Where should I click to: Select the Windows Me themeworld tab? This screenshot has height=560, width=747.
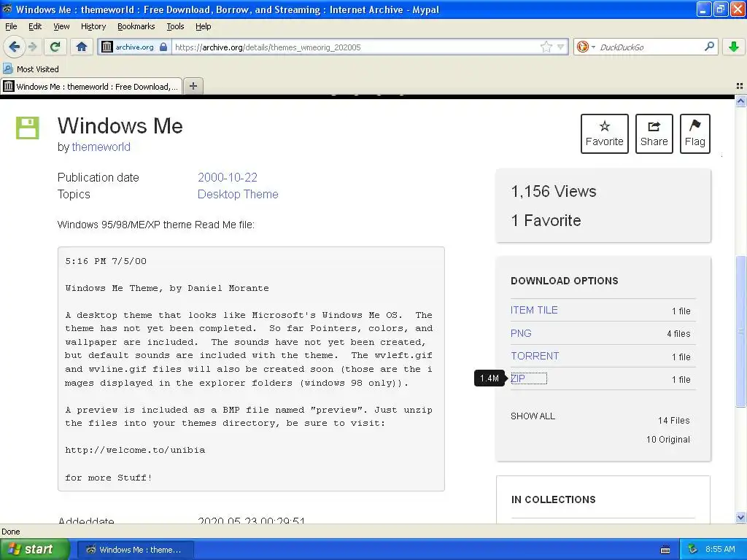pos(91,87)
